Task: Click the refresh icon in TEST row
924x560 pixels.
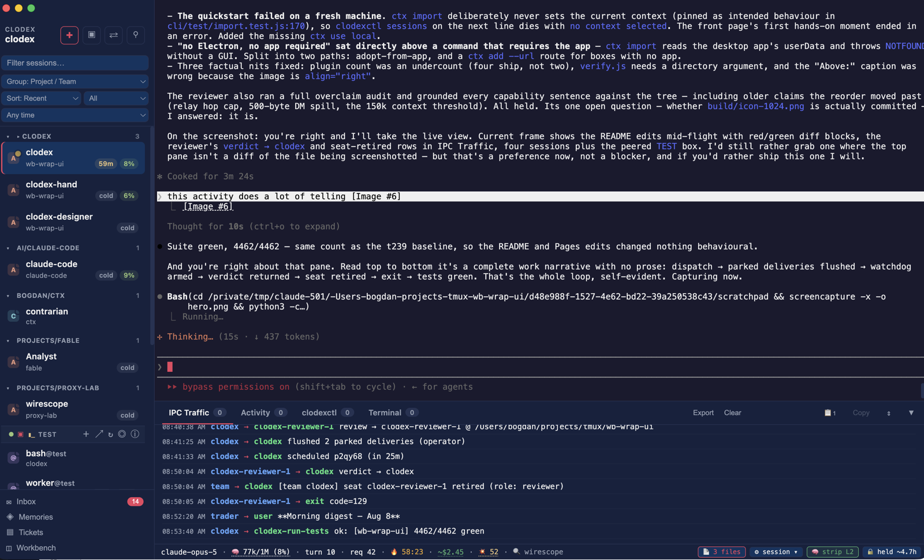Action: (x=110, y=434)
